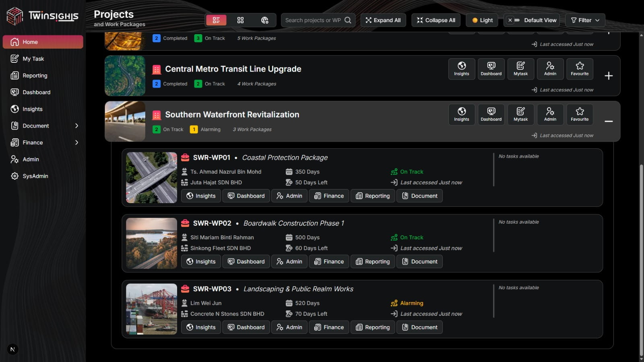The image size is (644, 362).
Task: Click the Expand All button
Action: [383, 20]
